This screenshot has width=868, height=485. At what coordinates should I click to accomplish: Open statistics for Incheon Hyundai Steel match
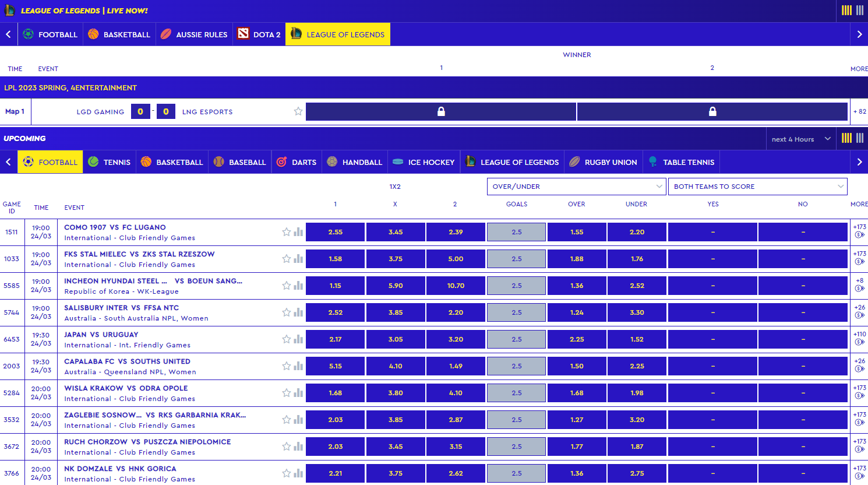(298, 286)
